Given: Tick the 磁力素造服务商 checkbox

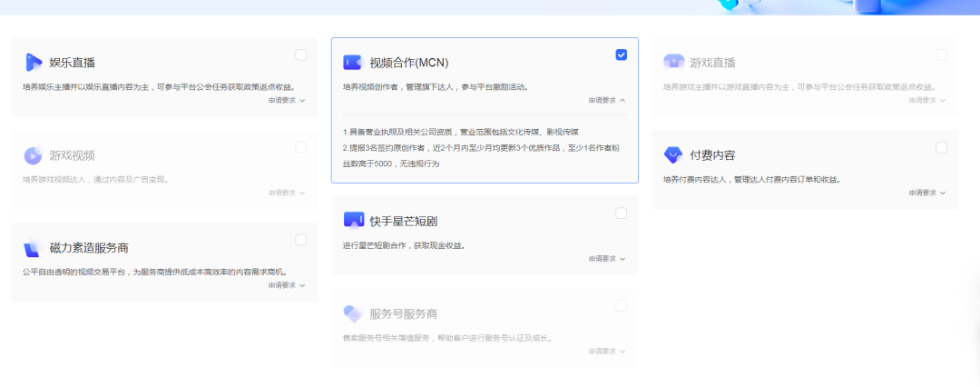Looking at the screenshot, I should 301,239.
